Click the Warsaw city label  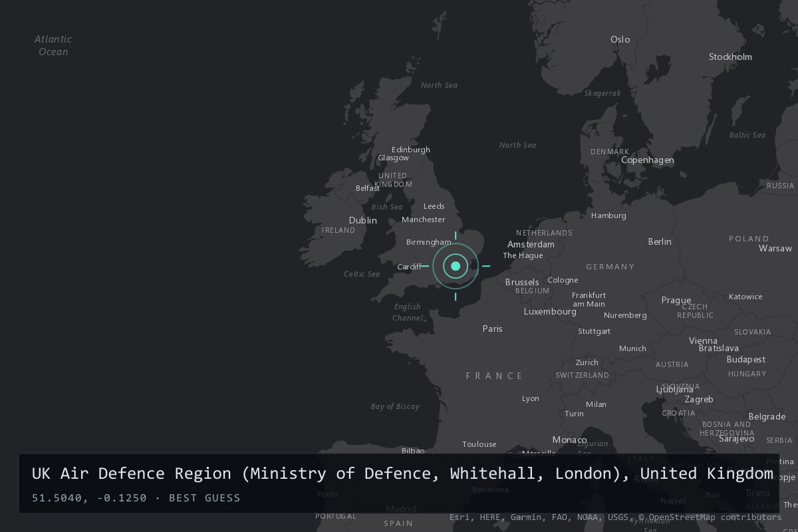coord(775,248)
